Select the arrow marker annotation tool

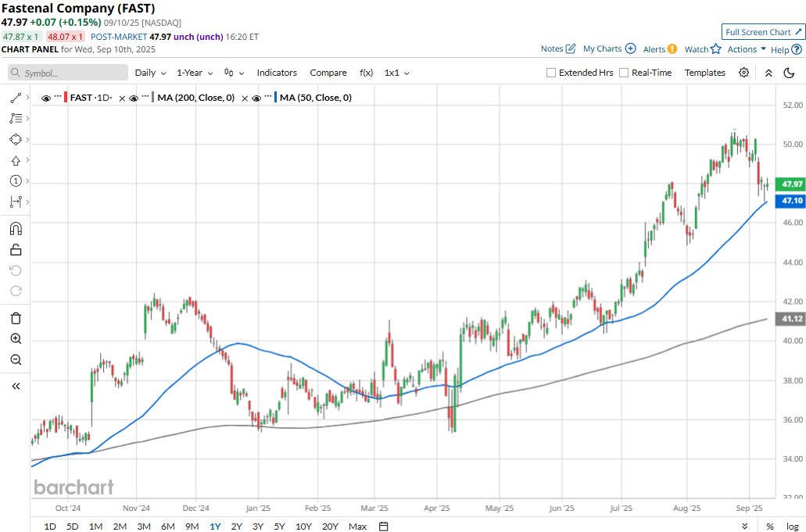click(x=16, y=161)
